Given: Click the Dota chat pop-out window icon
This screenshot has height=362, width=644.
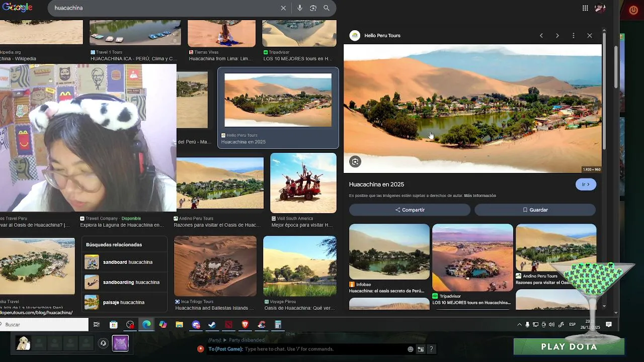Looking at the screenshot, I should (421, 349).
